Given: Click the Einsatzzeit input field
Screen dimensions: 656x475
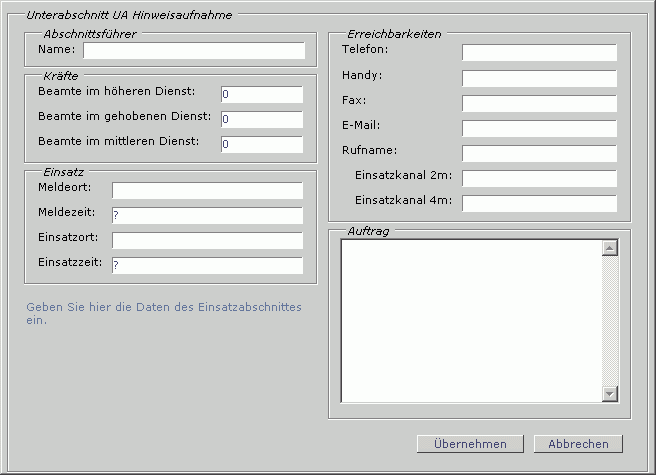Looking at the screenshot, I should click(x=207, y=266).
